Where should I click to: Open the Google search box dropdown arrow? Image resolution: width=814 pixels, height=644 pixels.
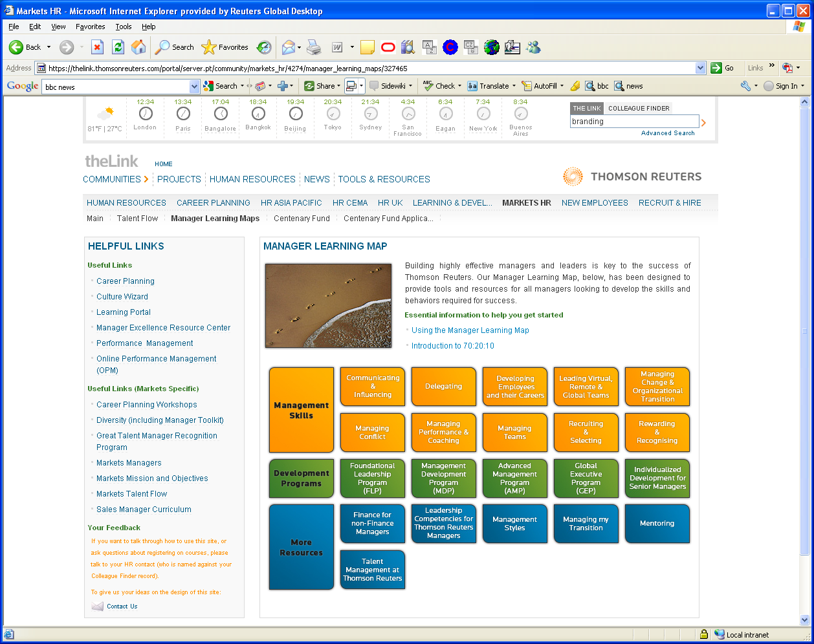point(194,86)
